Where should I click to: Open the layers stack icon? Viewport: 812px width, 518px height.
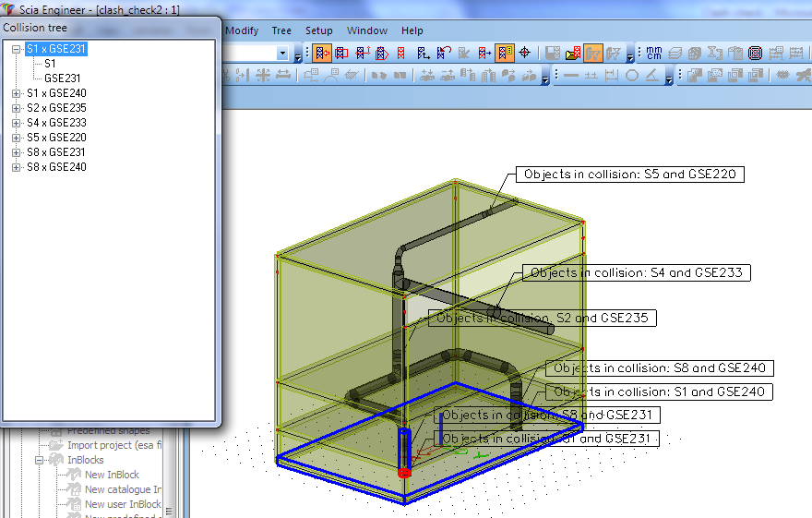[x=675, y=53]
